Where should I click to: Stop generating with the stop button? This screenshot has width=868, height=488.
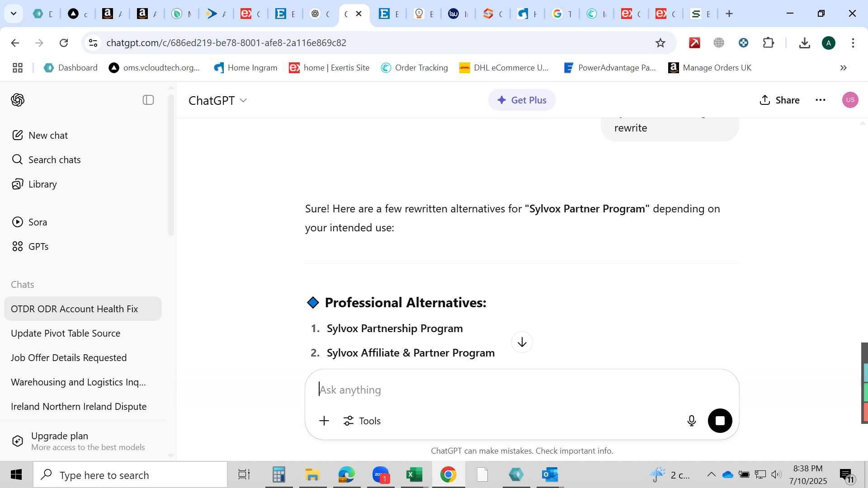720,421
